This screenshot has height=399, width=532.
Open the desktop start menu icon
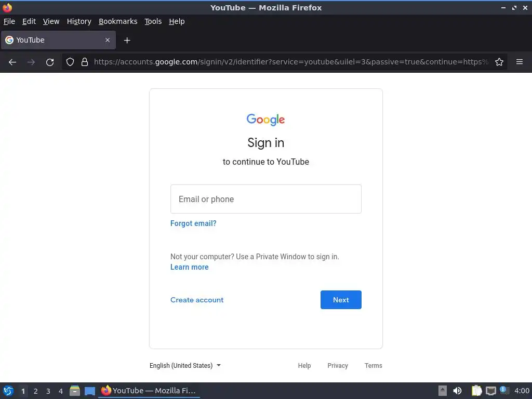point(8,391)
